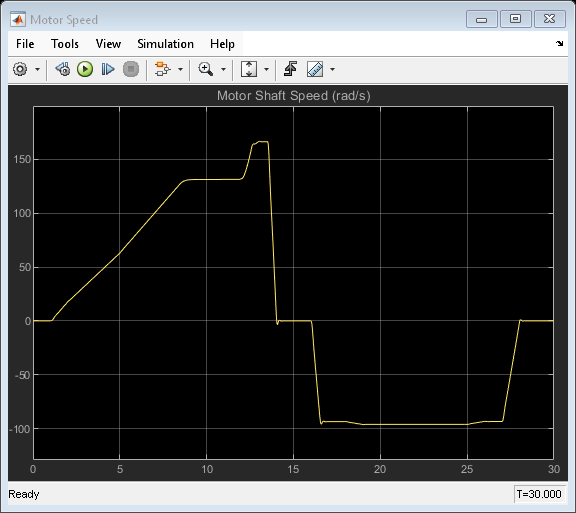576x513 pixels.
Task: Click the dock scope arrow at menu bar right
Action: tap(559, 44)
